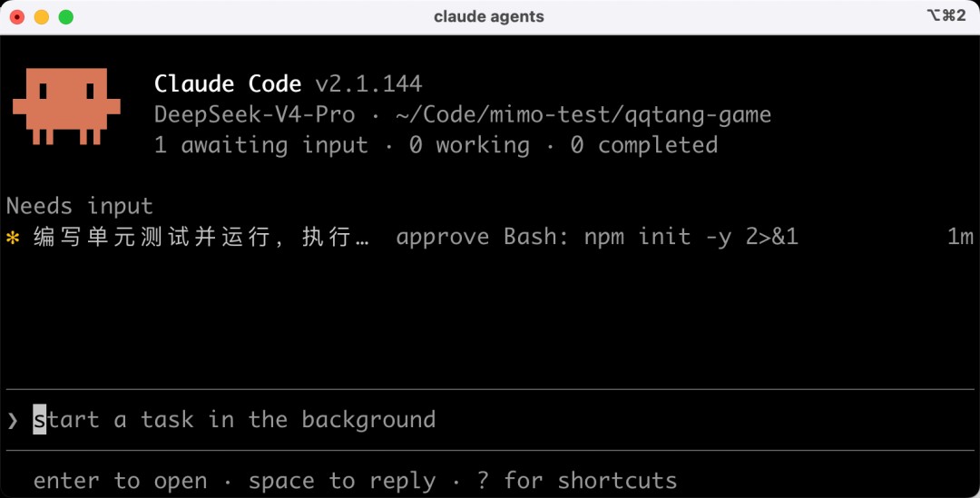Image resolution: width=980 pixels, height=498 pixels.
Task: Click the DeepSeek-V4-Pro model label
Action: (254, 115)
